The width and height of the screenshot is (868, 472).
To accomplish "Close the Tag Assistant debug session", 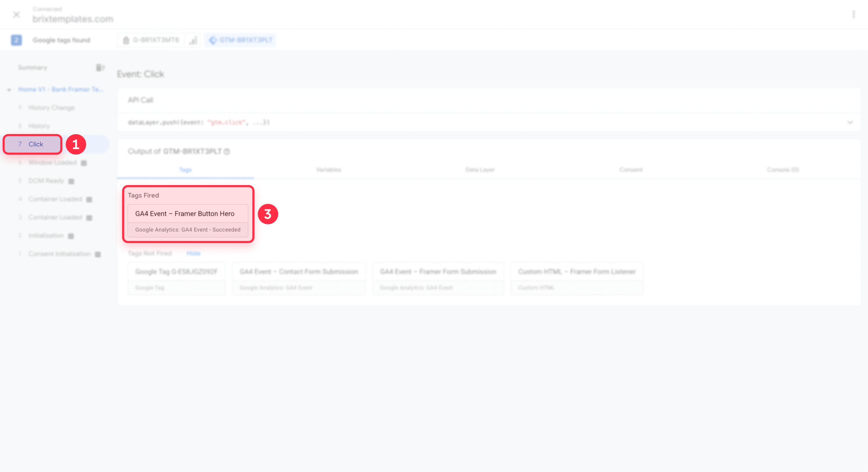I will point(16,14).
